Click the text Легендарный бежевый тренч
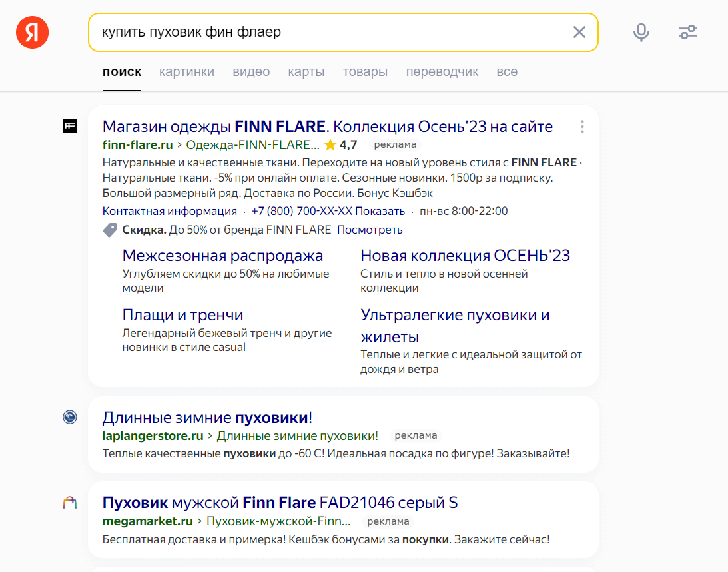The height and width of the screenshot is (572, 728). click(227, 340)
